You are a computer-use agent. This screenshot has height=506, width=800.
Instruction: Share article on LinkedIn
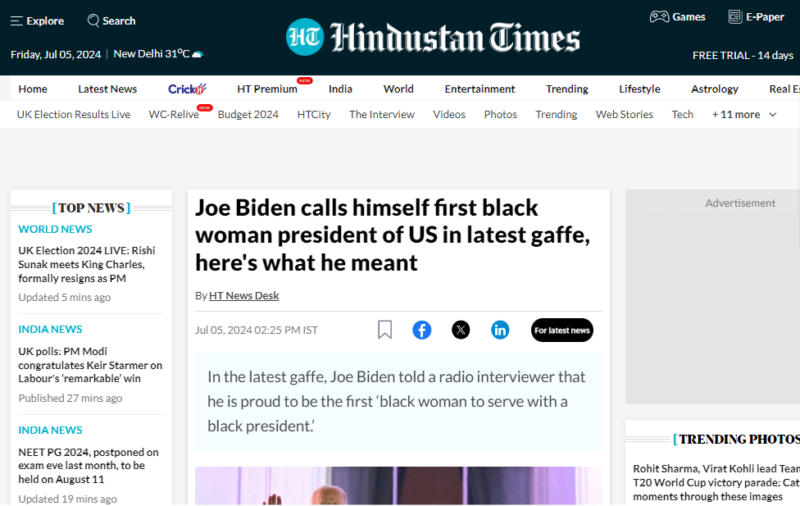click(x=500, y=330)
